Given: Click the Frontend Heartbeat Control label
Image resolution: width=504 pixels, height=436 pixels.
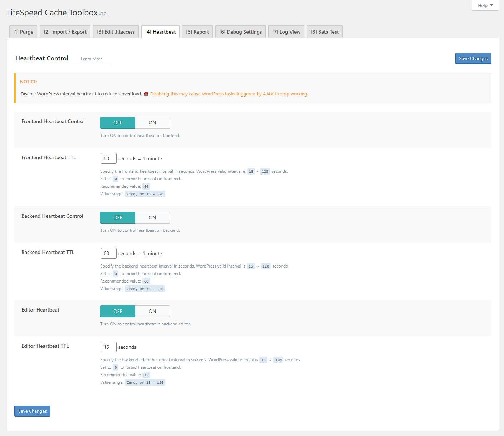Looking at the screenshot, I should [53, 121].
